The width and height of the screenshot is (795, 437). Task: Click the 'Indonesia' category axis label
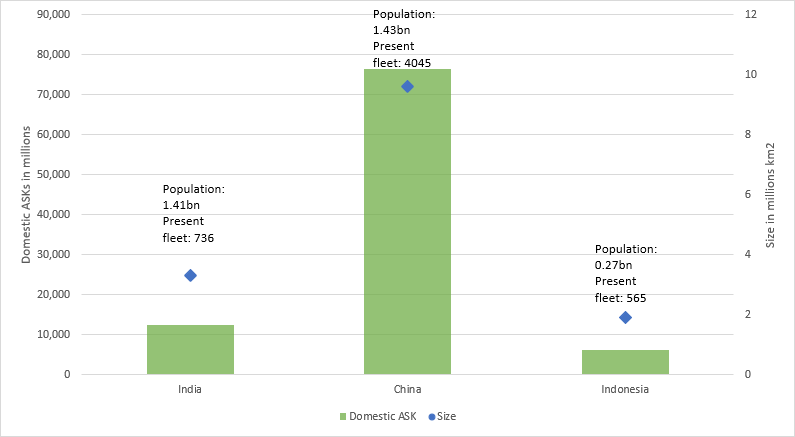[x=625, y=389]
